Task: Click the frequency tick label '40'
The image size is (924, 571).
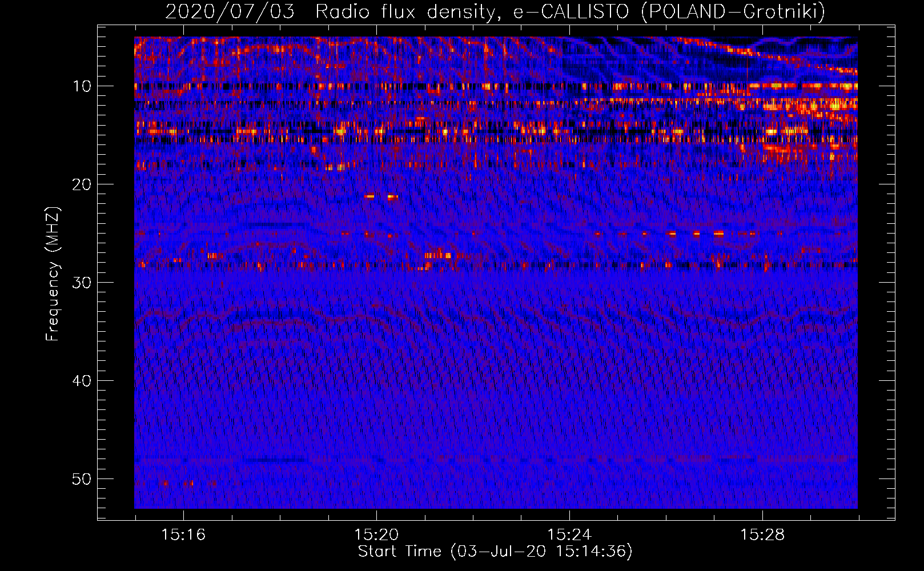Action: [x=82, y=381]
